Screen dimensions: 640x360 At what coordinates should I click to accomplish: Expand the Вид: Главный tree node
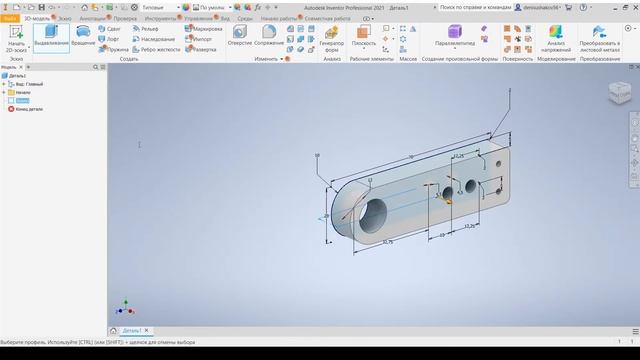(x=4, y=84)
